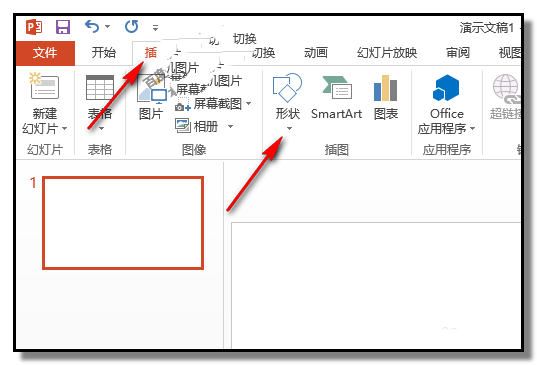
Task: Switch to the 开始 (Home) tab
Action: [103, 53]
